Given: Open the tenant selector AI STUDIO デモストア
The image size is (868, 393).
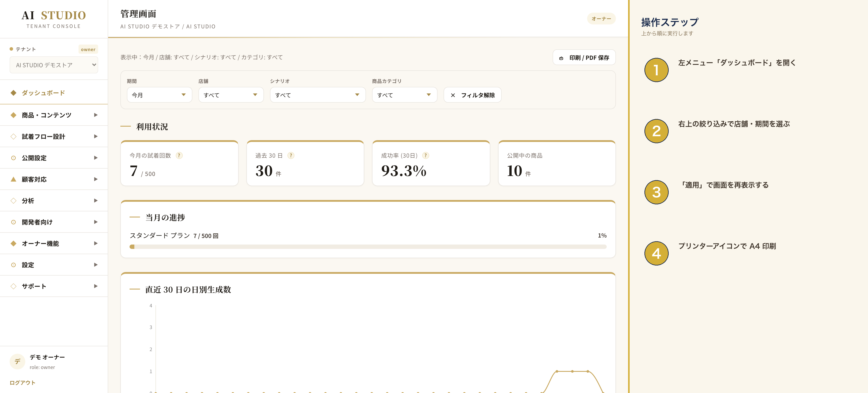Looking at the screenshot, I should tap(54, 65).
